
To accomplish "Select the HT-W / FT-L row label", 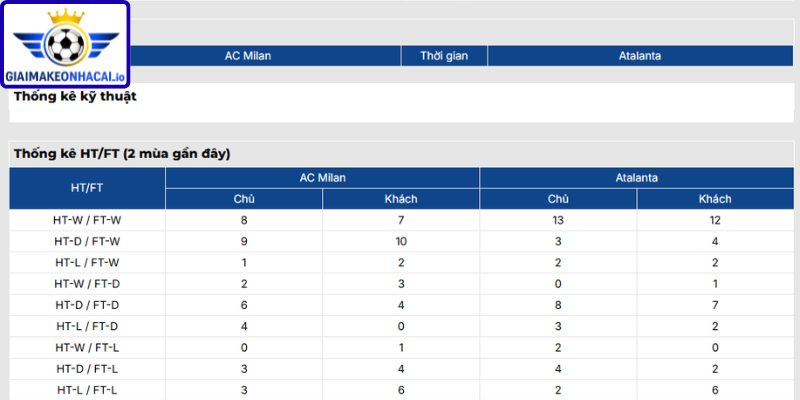I will (87, 348).
